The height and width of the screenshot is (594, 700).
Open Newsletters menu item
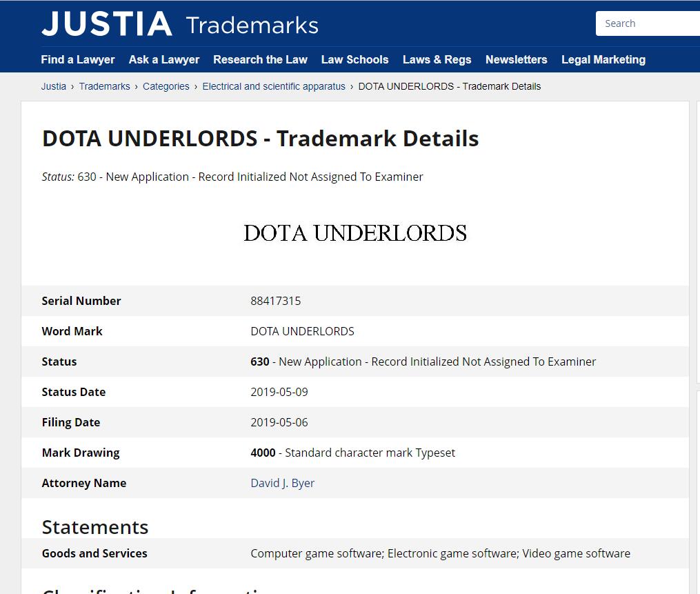pyautogui.click(x=517, y=59)
